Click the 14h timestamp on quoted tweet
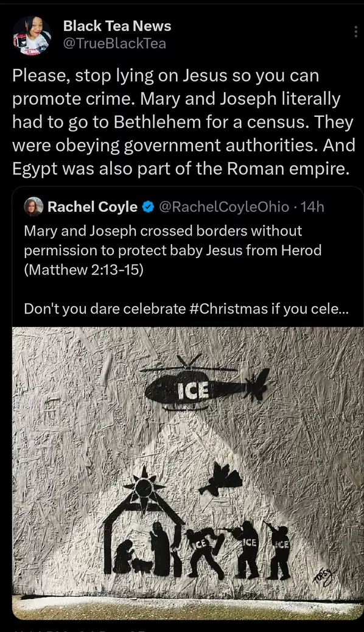Screen dimensions: 364x632 point(312,207)
